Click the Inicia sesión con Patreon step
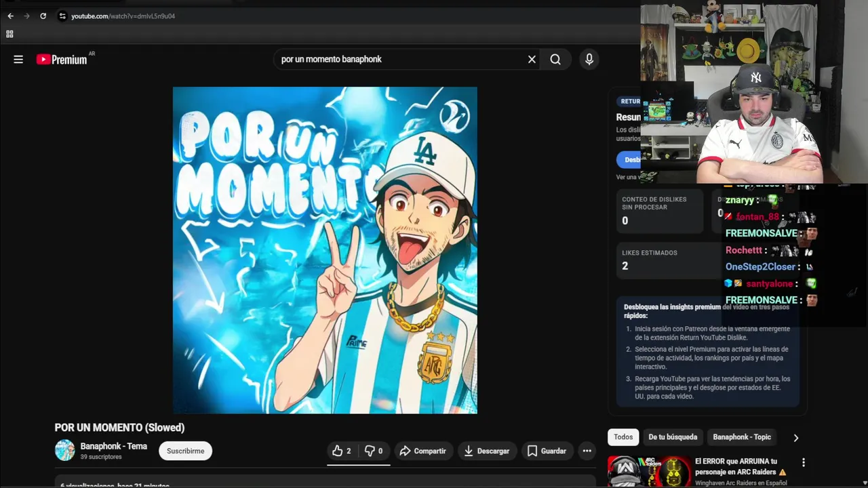The image size is (868, 488). click(712, 333)
